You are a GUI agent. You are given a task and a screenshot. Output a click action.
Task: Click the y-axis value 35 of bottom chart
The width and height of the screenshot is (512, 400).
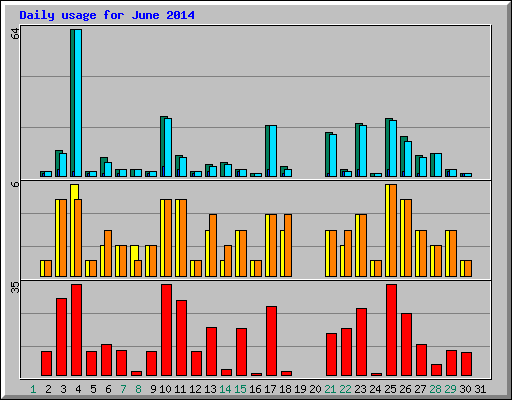15,287
